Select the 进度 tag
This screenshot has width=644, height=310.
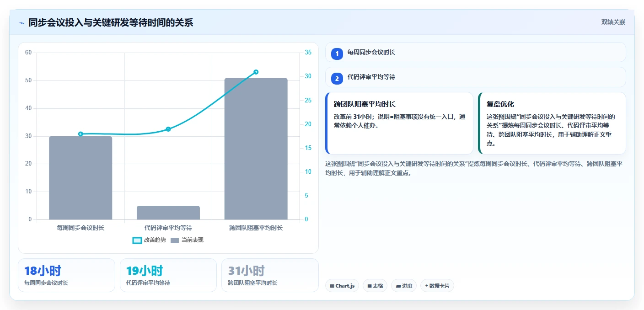[404, 286]
